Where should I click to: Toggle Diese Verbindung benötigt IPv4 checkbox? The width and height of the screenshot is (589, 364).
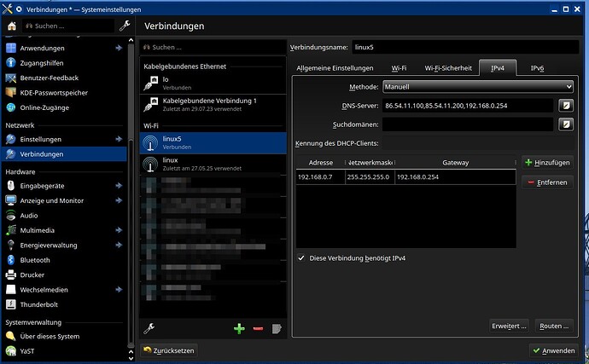click(x=301, y=258)
